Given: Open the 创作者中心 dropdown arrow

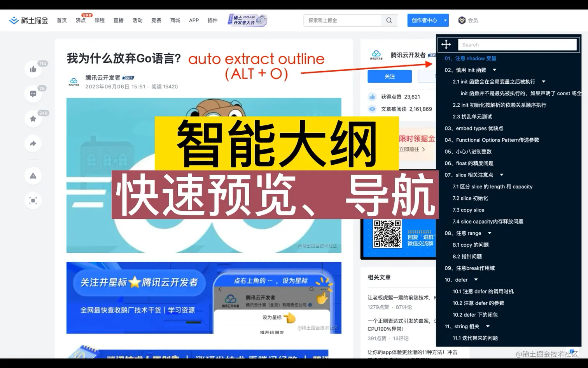Looking at the screenshot, I should 444,20.
